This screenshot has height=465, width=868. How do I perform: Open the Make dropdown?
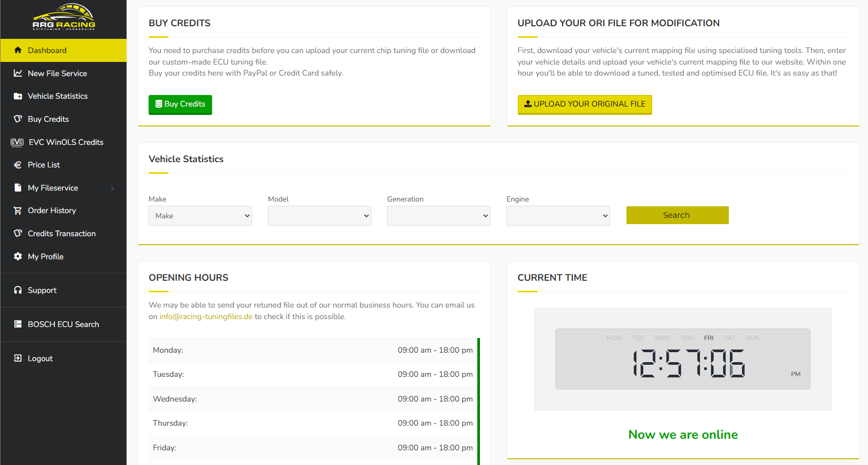click(200, 216)
